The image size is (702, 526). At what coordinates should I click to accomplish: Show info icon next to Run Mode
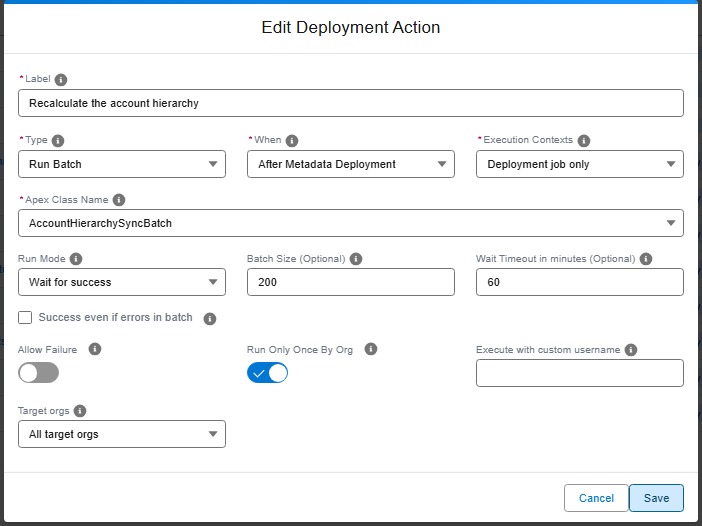pyautogui.click(x=76, y=259)
